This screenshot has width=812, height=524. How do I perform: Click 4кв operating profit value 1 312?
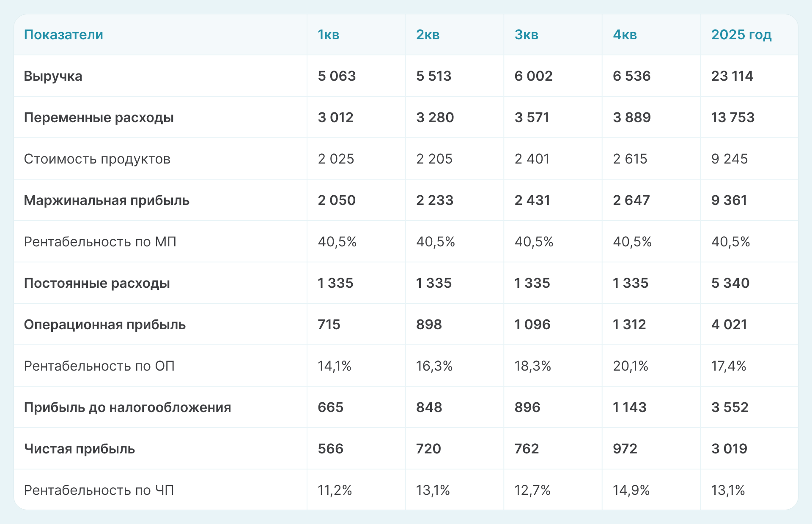coord(629,325)
